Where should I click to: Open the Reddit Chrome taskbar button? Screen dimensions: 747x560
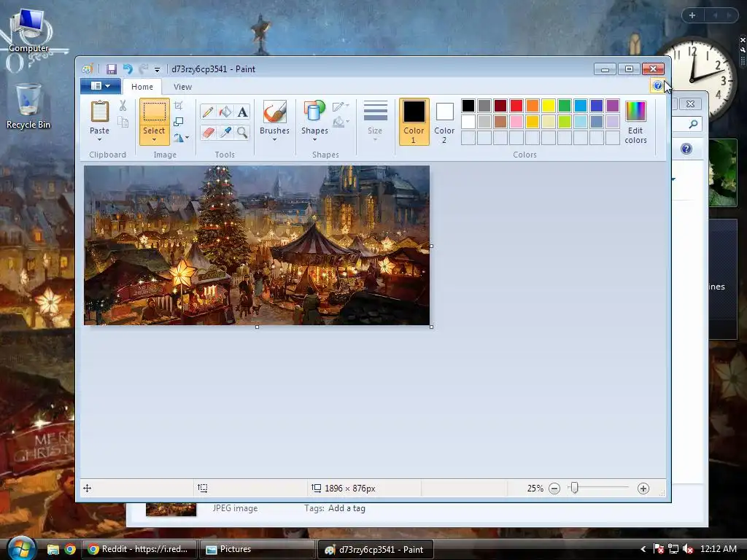[x=140, y=549]
